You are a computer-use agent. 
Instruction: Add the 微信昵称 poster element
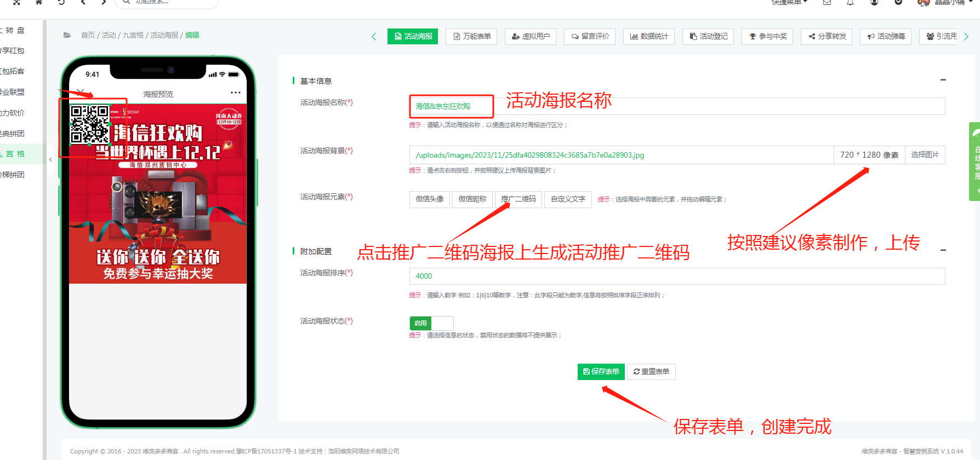pos(472,199)
